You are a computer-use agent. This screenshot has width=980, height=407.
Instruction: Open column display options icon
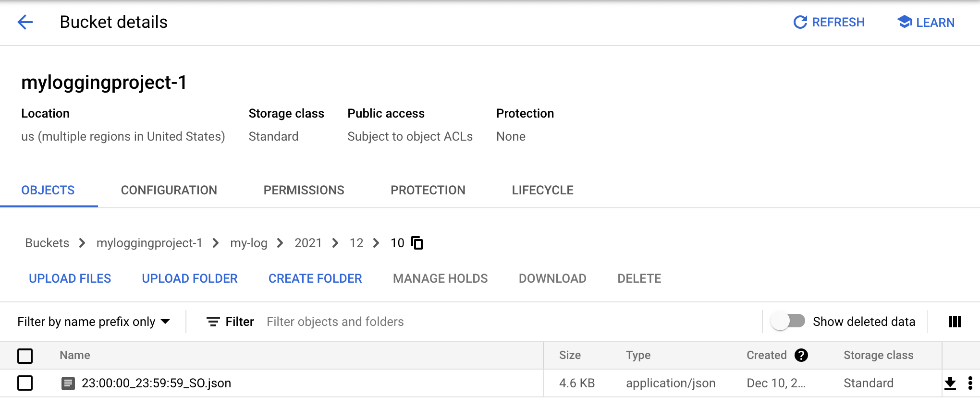tap(955, 322)
